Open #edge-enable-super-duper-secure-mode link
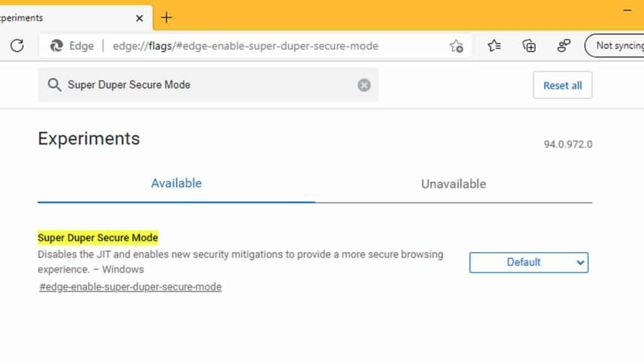The image size is (644, 362). pos(130,287)
